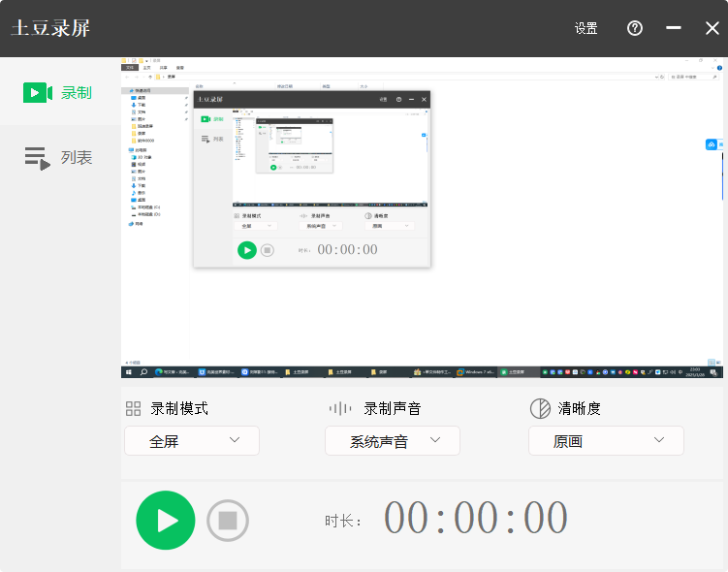Expand the 录制声音 dropdown showing 系统声音
The image size is (728, 572).
click(393, 440)
